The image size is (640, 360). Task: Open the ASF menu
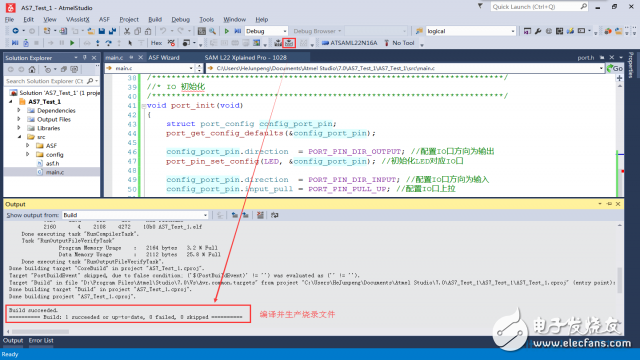pos(104,19)
